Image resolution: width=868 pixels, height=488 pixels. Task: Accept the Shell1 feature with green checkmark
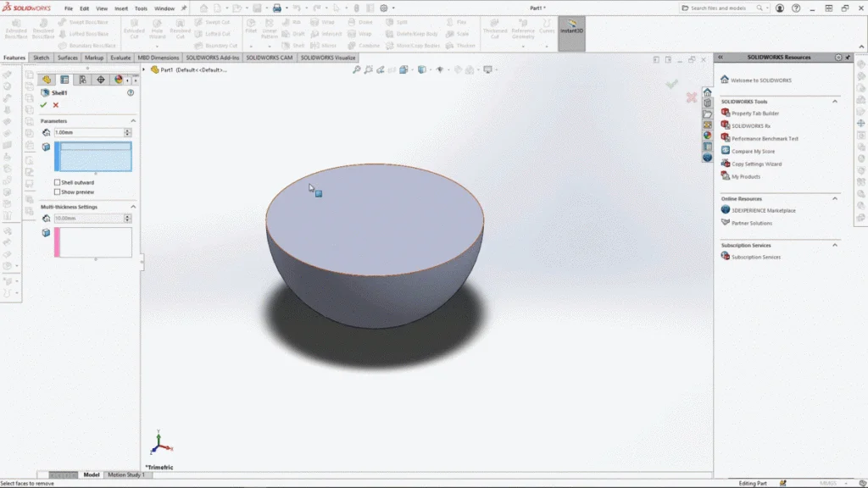(x=43, y=105)
